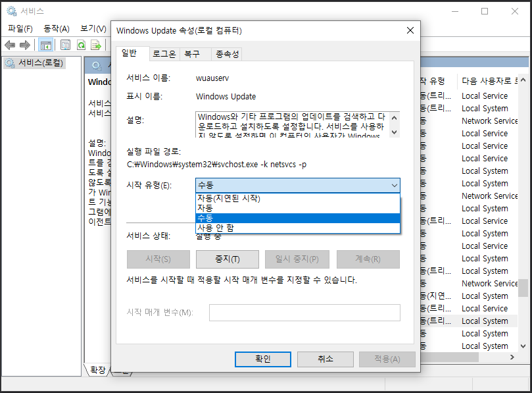Choose 자동 startup type option

click(x=297, y=208)
